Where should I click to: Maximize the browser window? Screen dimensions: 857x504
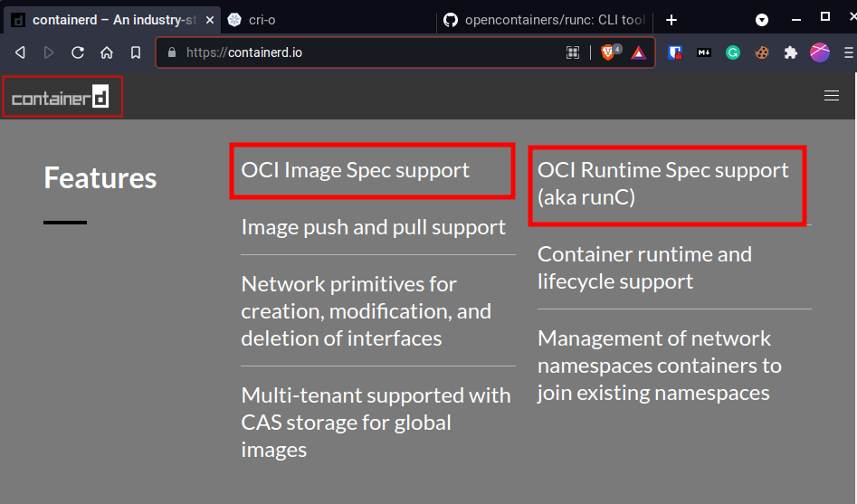tap(825, 17)
